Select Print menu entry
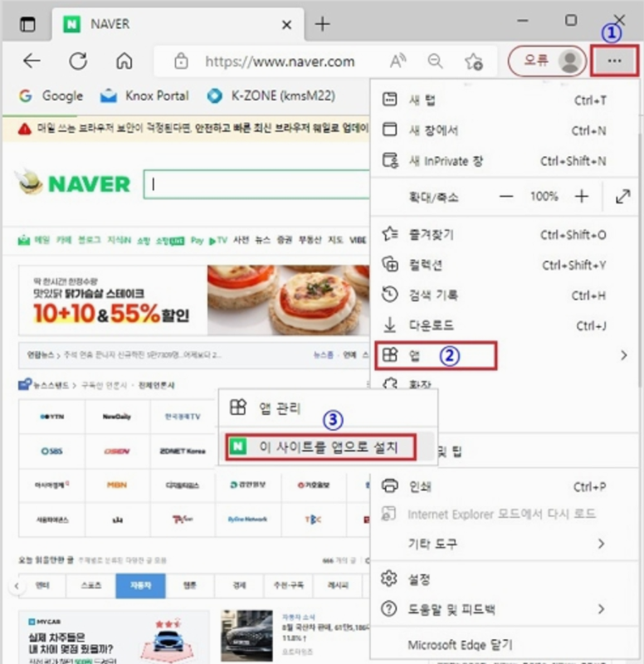This screenshot has height=664, width=644. 504,486
